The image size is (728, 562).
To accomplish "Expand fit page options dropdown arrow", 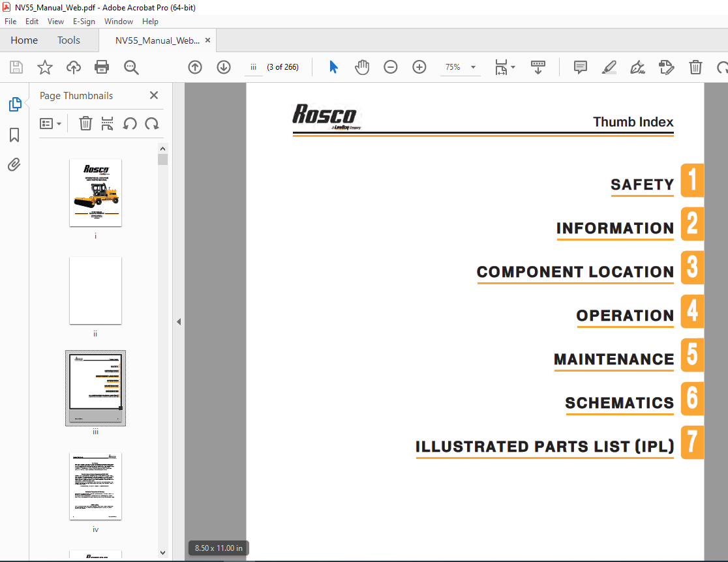I will click(x=513, y=67).
